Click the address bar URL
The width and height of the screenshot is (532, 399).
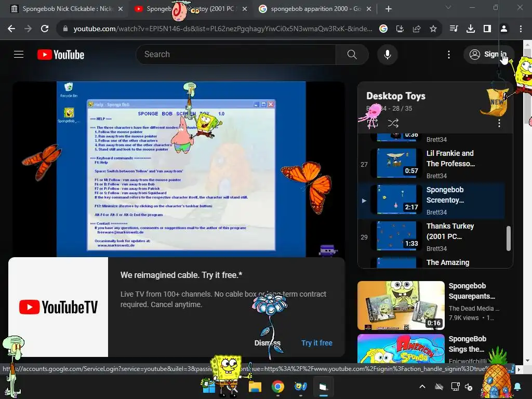222,29
